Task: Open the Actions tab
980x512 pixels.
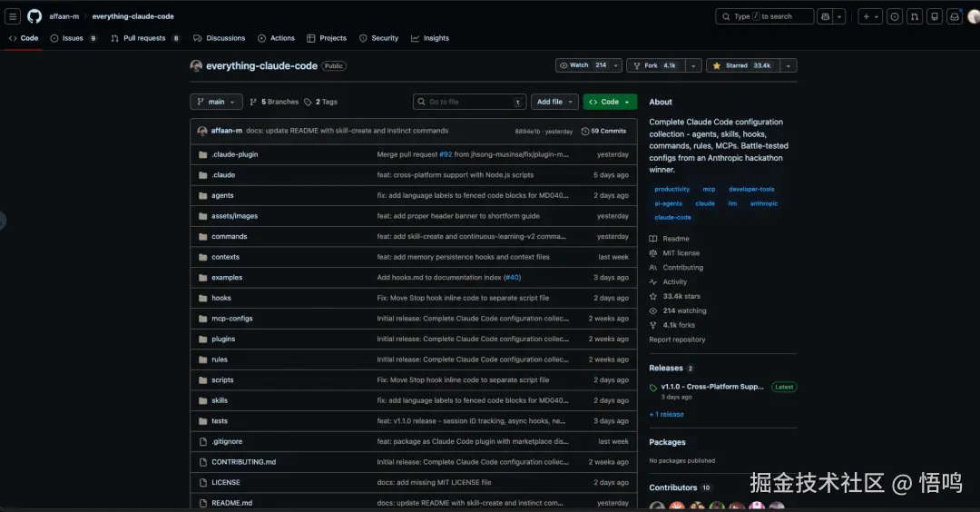Action: pos(276,38)
